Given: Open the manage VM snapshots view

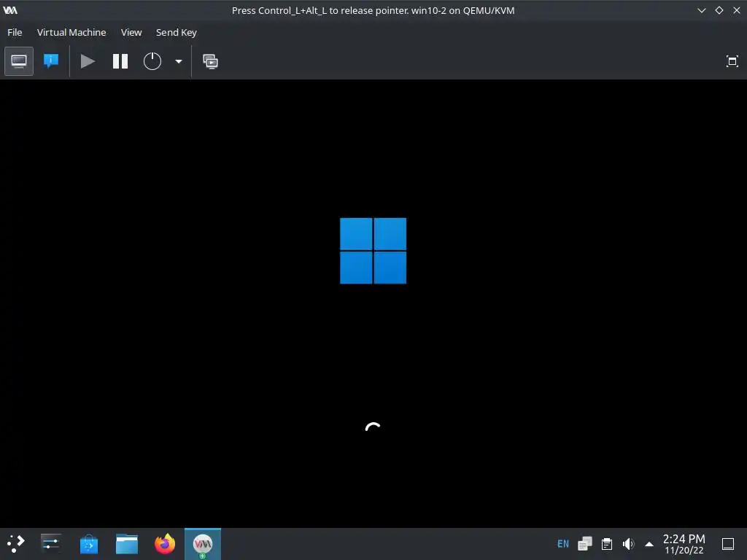Looking at the screenshot, I should [x=210, y=61].
